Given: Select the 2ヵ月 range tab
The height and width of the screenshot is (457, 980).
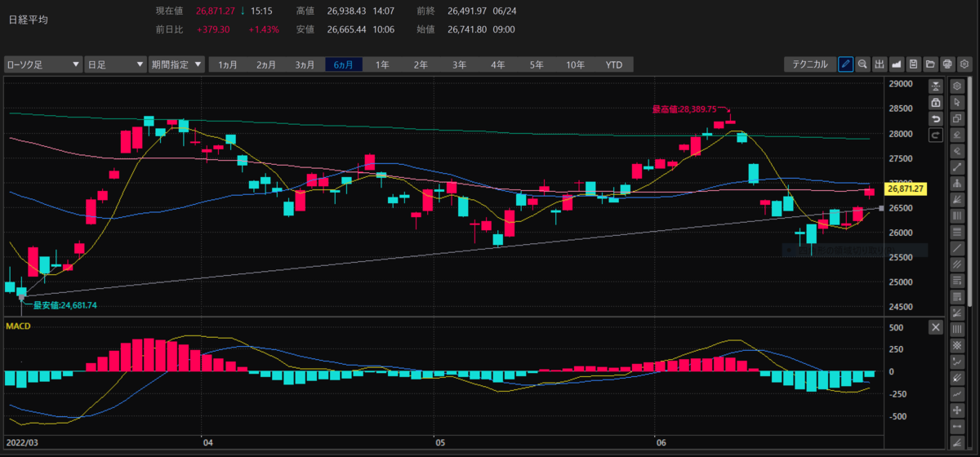Looking at the screenshot, I should [x=267, y=64].
